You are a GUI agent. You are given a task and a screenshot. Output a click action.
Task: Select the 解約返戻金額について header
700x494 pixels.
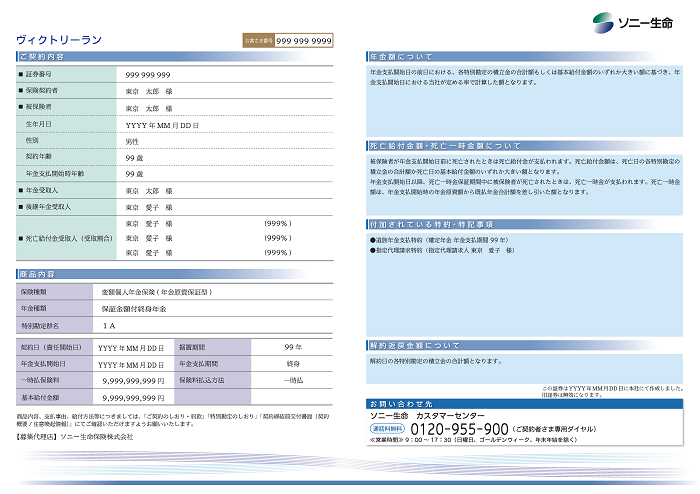point(415,345)
